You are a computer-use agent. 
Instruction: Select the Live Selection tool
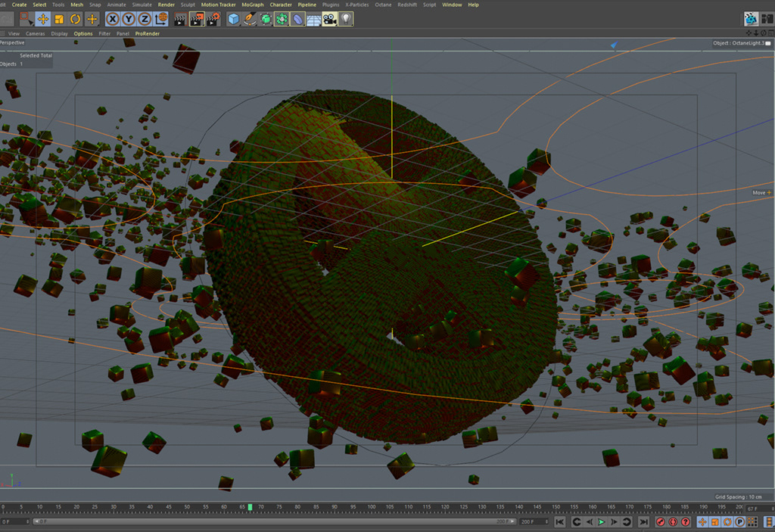26,19
